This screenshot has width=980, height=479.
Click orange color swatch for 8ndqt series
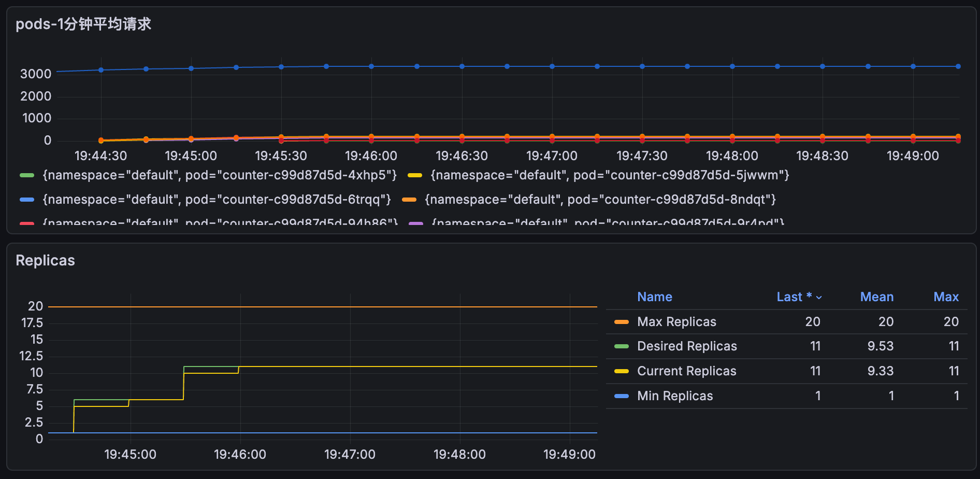point(409,200)
